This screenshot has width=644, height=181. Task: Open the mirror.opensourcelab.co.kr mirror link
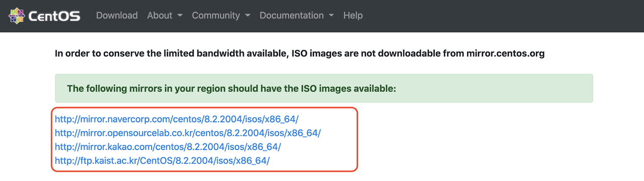click(188, 133)
